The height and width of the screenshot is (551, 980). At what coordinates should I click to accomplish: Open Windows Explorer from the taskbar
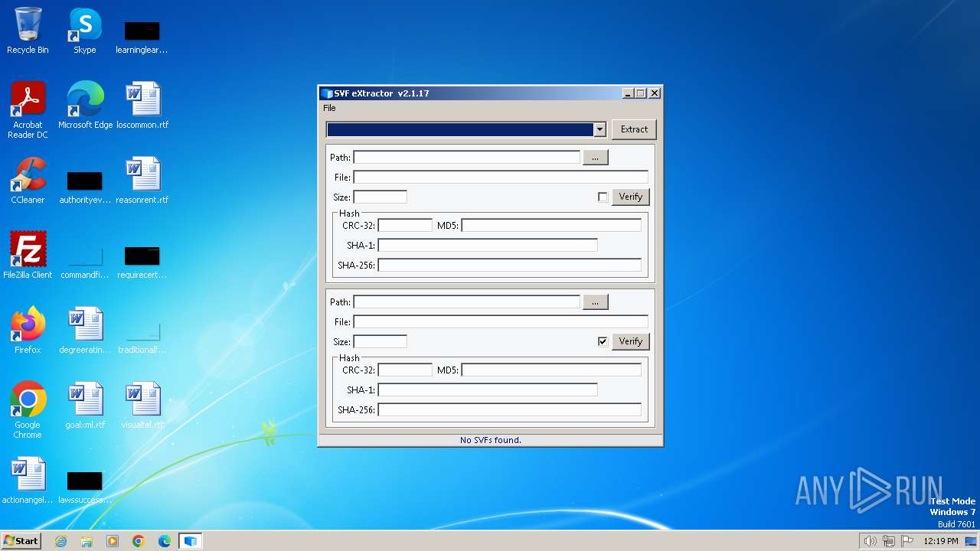point(87,541)
